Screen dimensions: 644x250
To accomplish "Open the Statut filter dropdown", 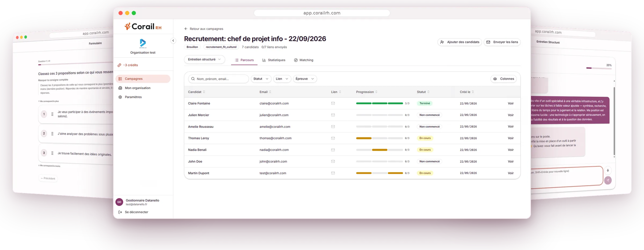I will tap(261, 79).
